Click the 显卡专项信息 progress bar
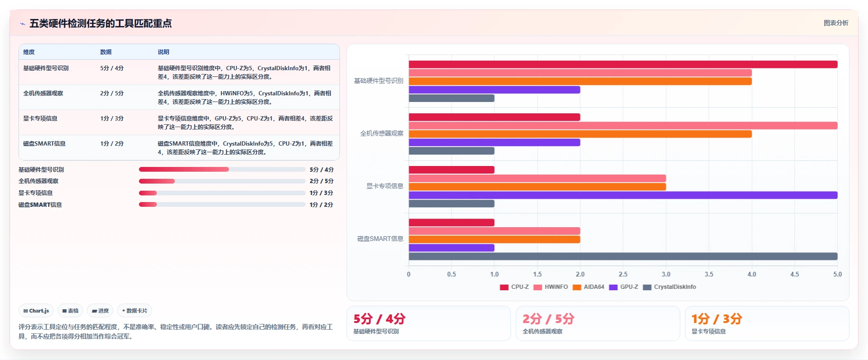The width and height of the screenshot is (868, 360). [222, 193]
